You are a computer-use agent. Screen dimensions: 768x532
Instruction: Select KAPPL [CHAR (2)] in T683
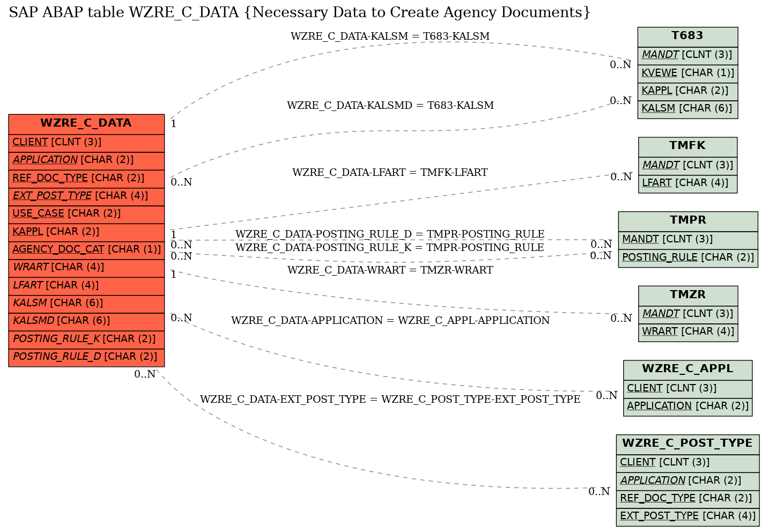pyautogui.click(x=688, y=91)
